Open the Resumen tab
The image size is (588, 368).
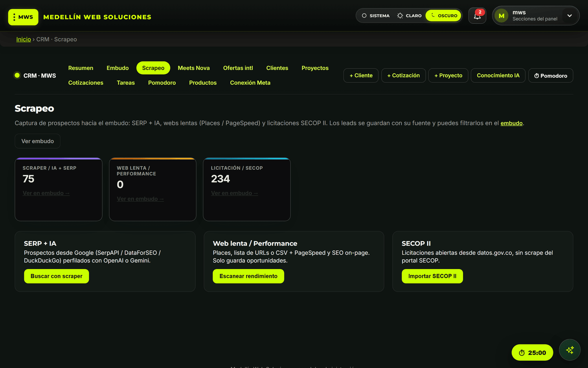click(81, 68)
